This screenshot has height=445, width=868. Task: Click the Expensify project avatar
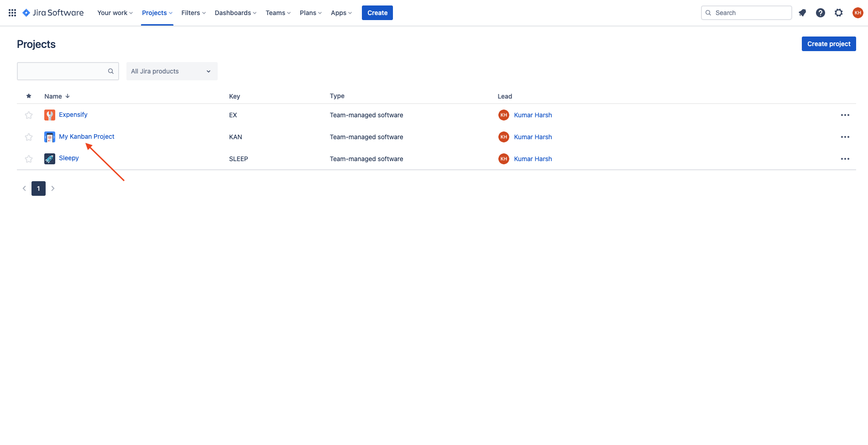[49, 115]
